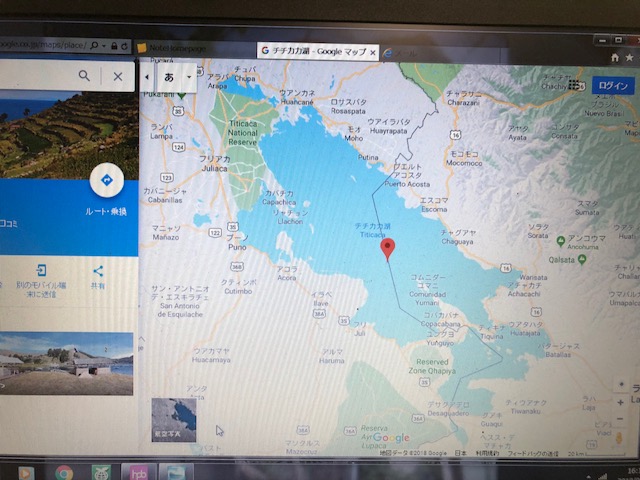Open the lakeside Street View photo thumbnail

point(67,364)
